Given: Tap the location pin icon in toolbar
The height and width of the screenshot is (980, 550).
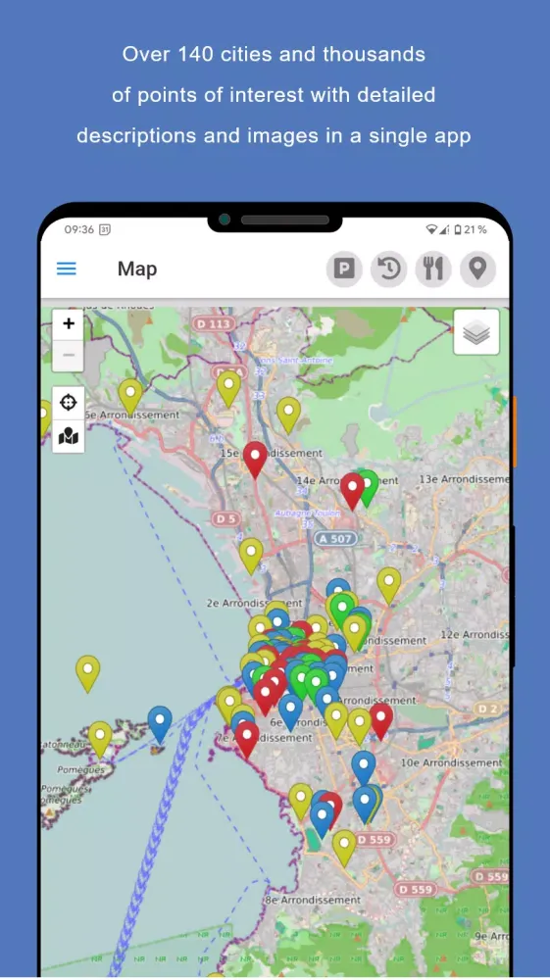Looking at the screenshot, I should (x=478, y=269).
